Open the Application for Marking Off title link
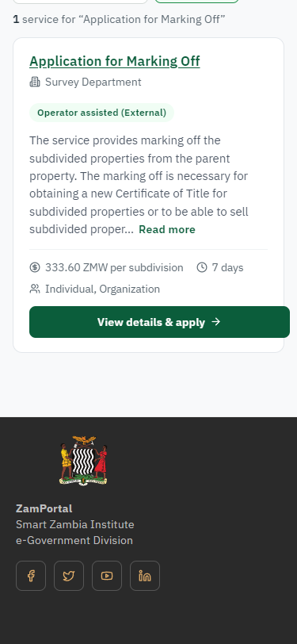The height and width of the screenshot is (644, 297). [x=115, y=61]
